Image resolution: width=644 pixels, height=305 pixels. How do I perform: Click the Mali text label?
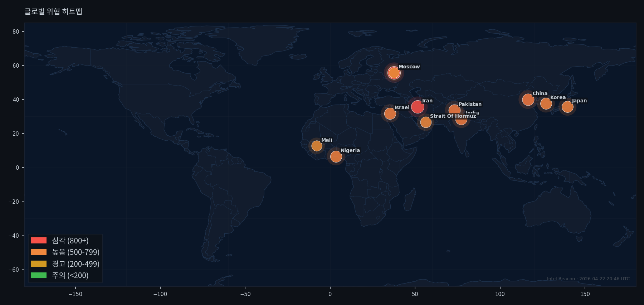pyautogui.click(x=327, y=140)
